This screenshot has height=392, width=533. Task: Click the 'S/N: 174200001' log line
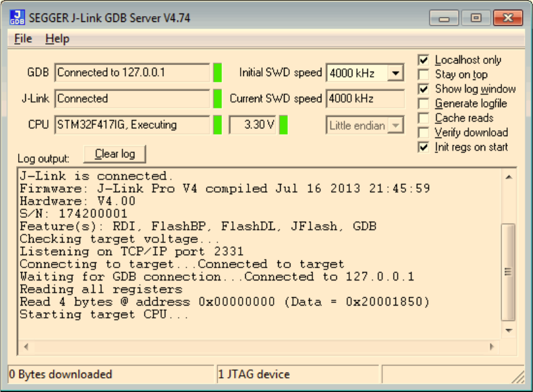74,213
